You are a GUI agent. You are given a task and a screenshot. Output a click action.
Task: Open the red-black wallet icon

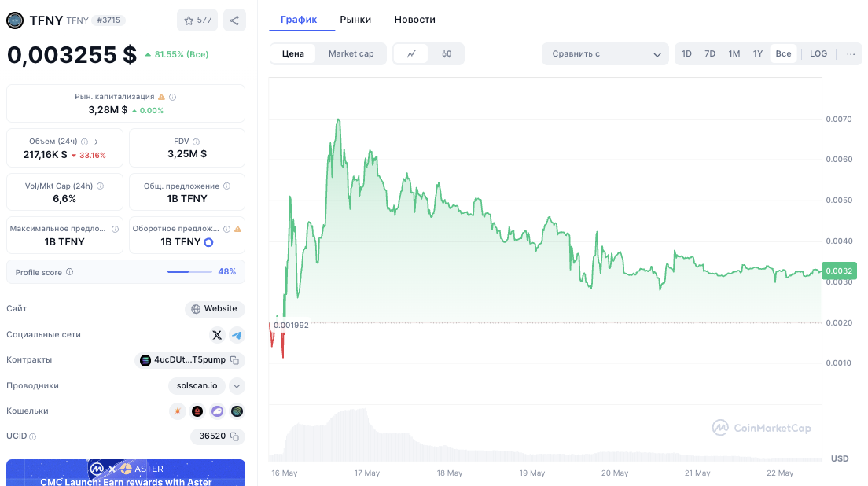coord(197,411)
